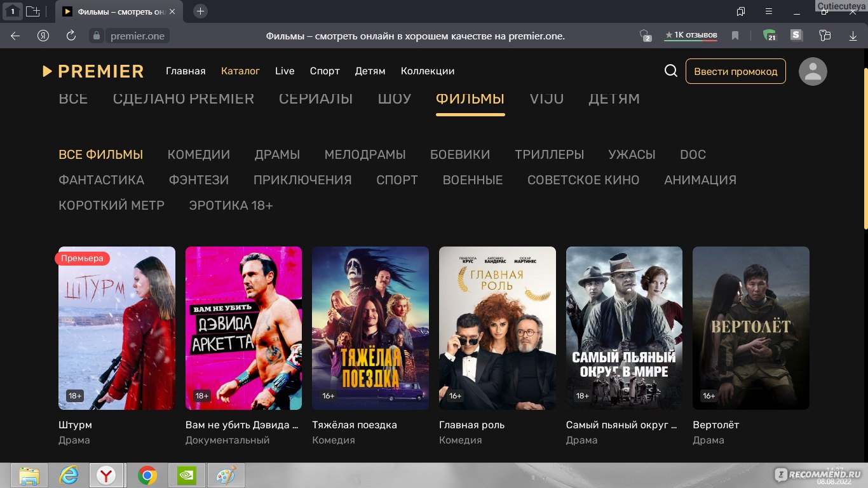The height and width of the screenshot is (488, 868).
Task: Open the Коллекции nav item
Action: click(428, 71)
